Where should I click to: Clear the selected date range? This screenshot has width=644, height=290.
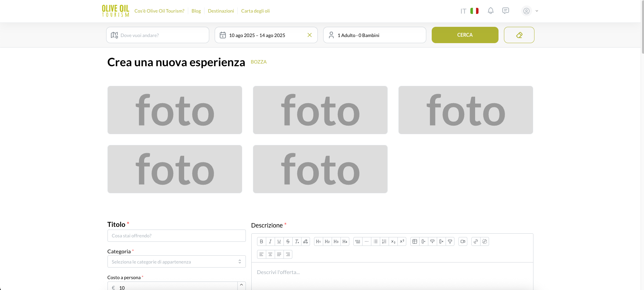[x=309, y=35]
